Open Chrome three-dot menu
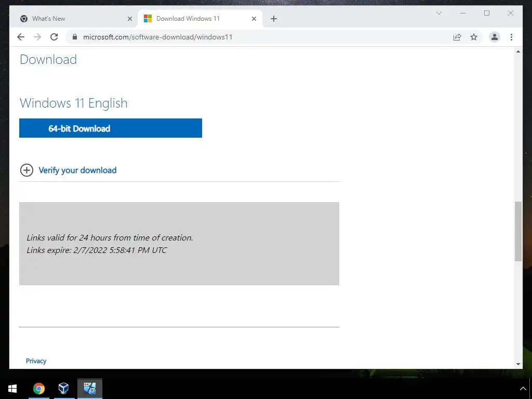The image size is (532, 399). point(511,37)
